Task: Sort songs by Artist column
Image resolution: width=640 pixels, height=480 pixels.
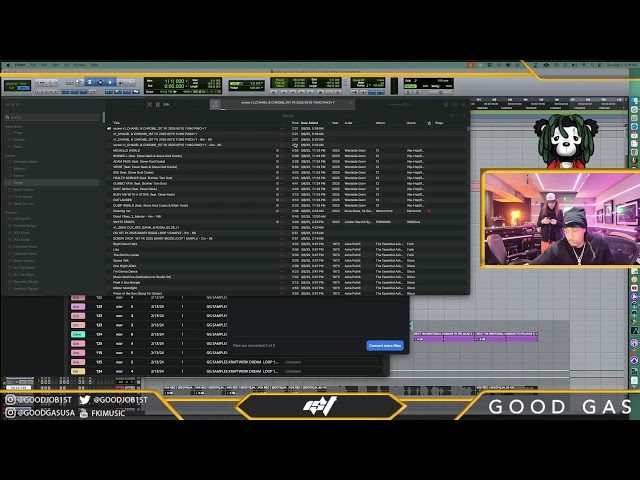Action: click(348, 123)
